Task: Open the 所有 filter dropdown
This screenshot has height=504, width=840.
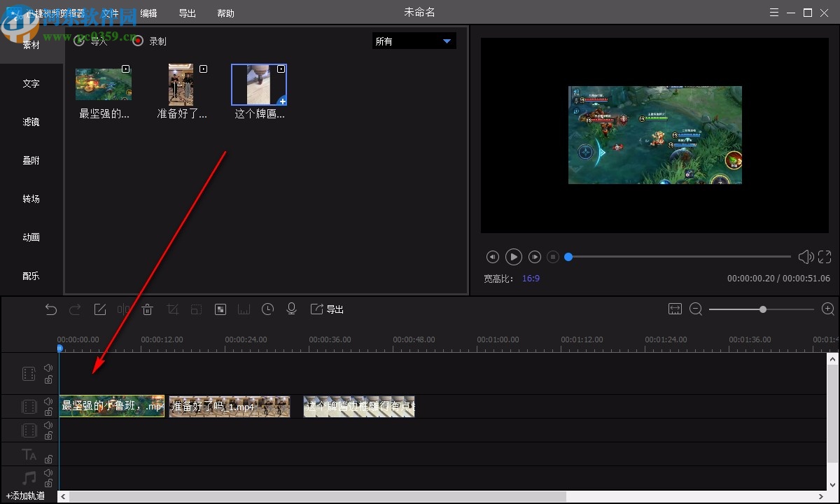Action: [413, 41]
